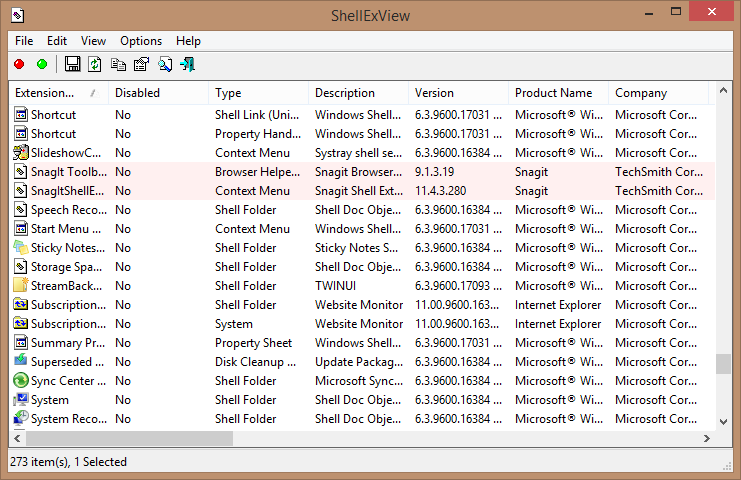This screenshot has height=480, width=741.
Task: Open the Options menu
Action: 141,41
